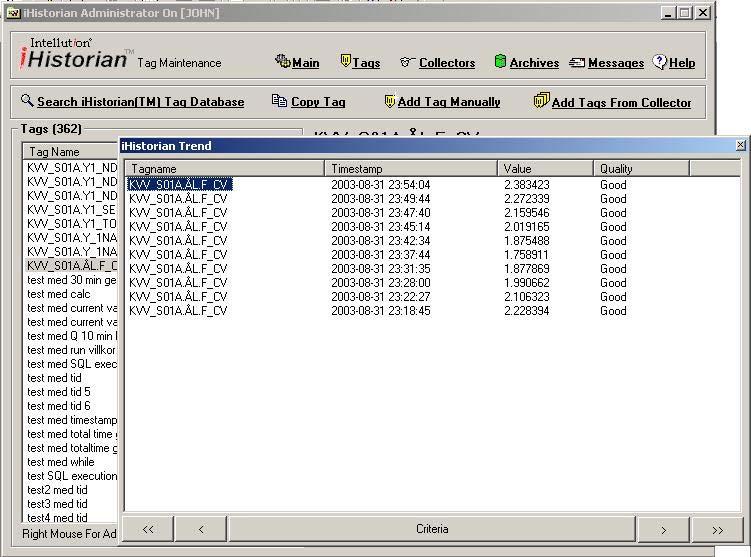Click the iHistorian window title icon
This screenshot has width=751, height=557.
(x=13, y=13)
